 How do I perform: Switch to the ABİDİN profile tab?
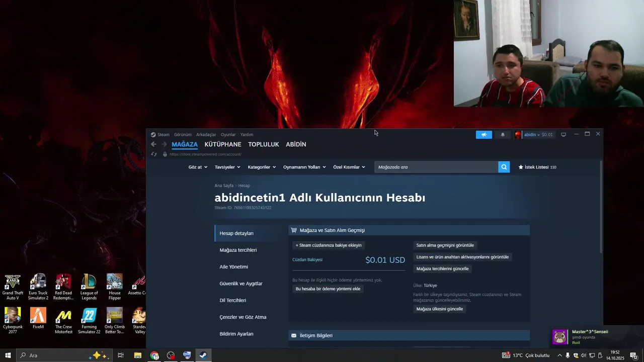296,144
